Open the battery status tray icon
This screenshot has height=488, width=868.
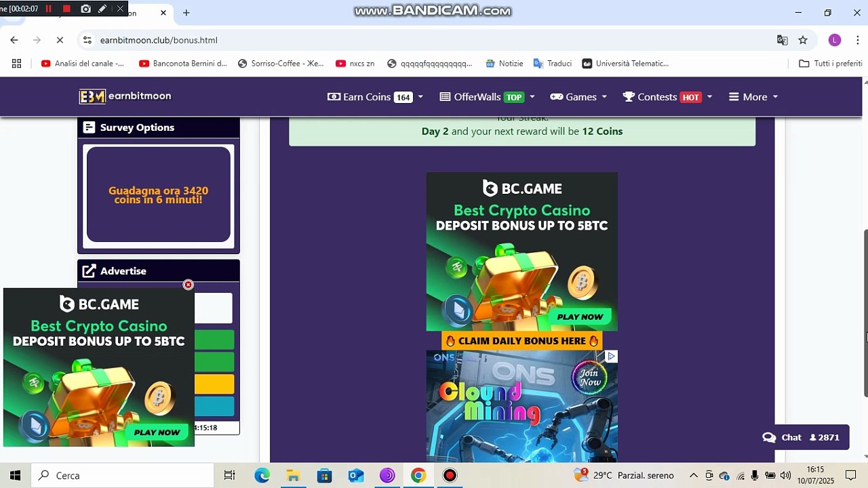click(x=770, y=476)
